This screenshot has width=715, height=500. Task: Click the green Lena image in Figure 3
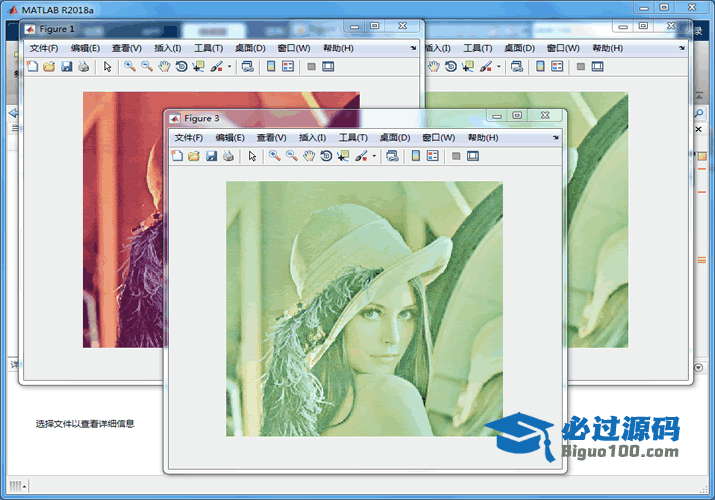364,309
